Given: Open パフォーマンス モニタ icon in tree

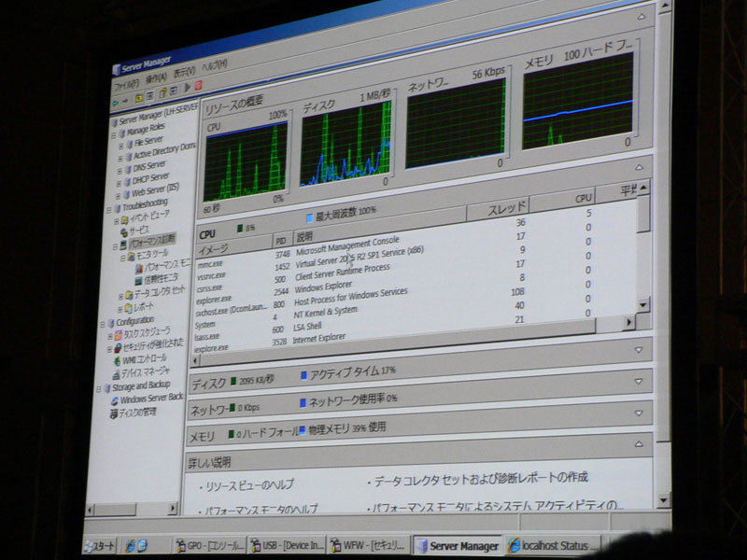Looking at the screenshot, I should coord(138,269).
